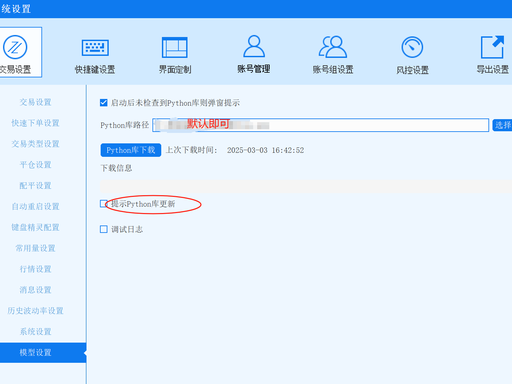
Task: Select 常用量设置 in the sidebar
Action: point(35,248)
